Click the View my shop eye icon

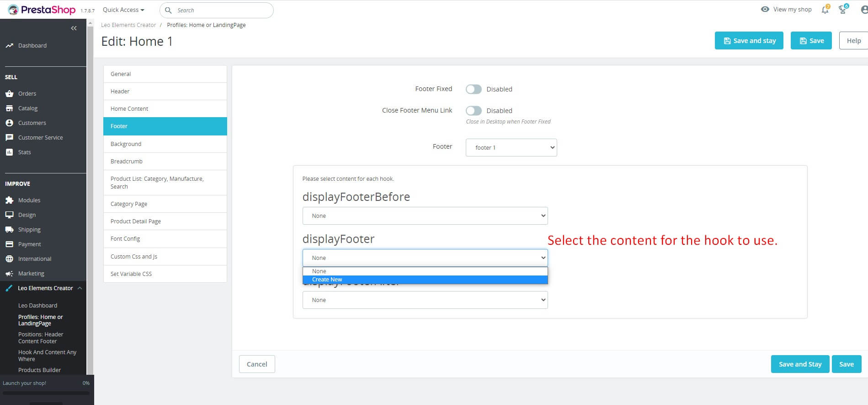(x=765, y=9)
